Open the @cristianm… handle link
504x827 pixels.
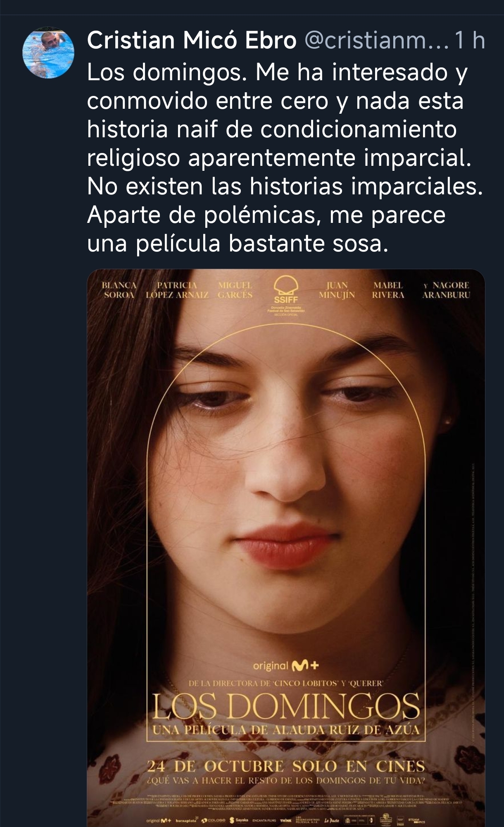(x=376, y=41)
